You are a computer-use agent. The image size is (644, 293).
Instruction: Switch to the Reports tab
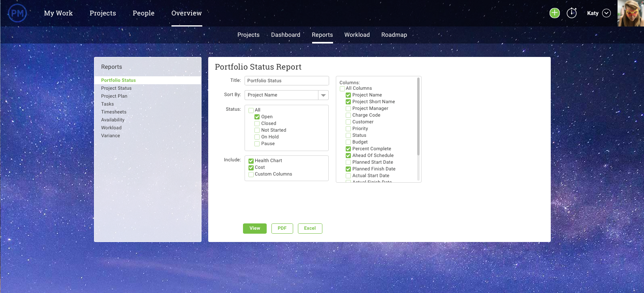[x=322, y=35]
